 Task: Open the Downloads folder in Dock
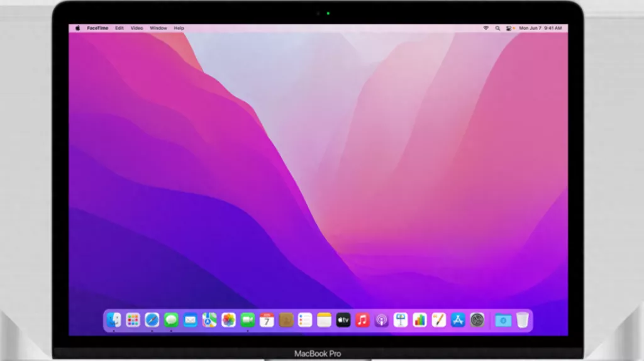503,320
